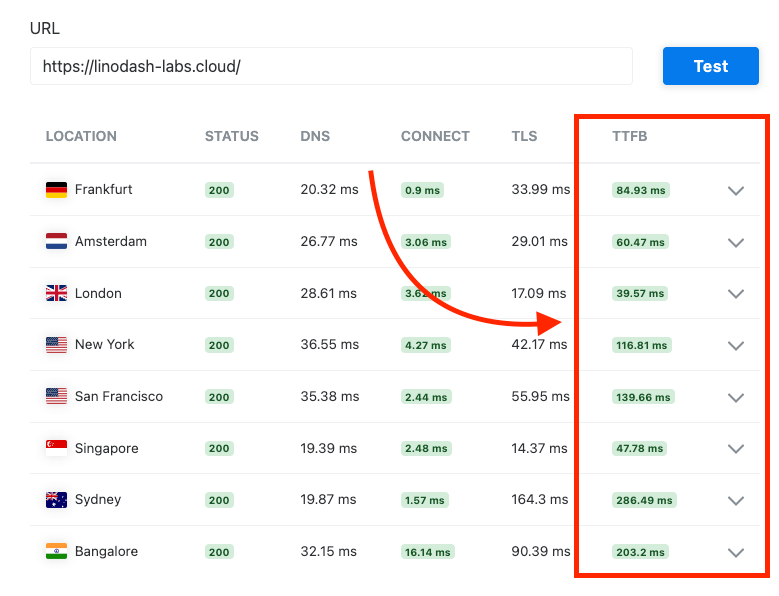
Task: Select the Frankfurt location name
Action: [103, 189]
